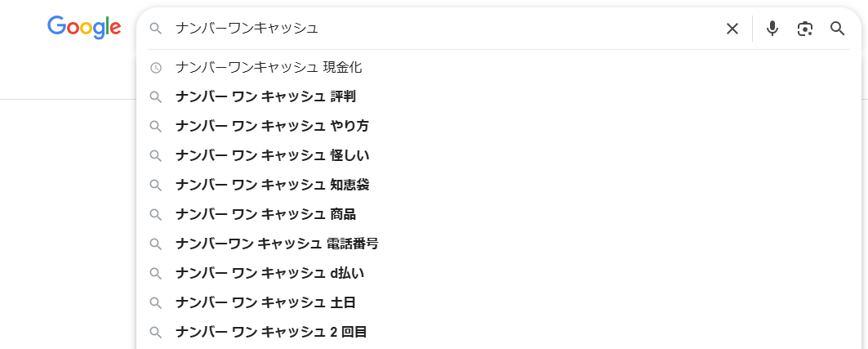Image resolution: width=868 pixels, height=349 pixels.
Task: Select suggestion ending with 評判
Action: pos(265,96)
